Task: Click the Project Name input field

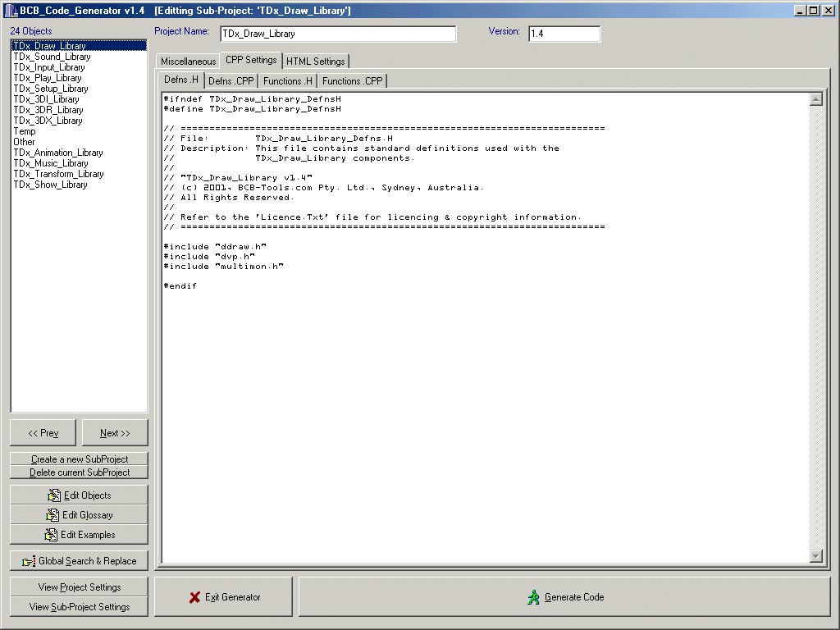Action: click(336, 34)
